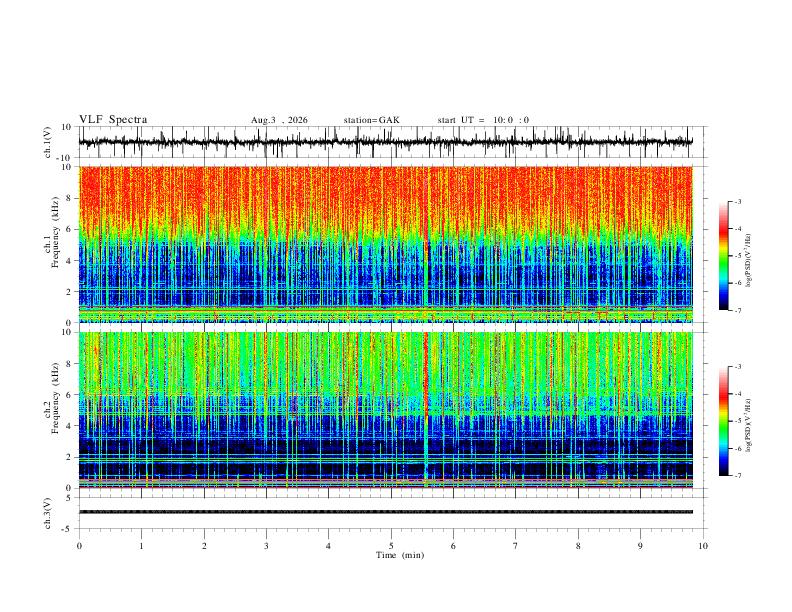Click the "4" kHz tick of ch.1 spectrogram
Image resolution: width=792 pixels, height=612 pixels.
[x=70, y=261]
